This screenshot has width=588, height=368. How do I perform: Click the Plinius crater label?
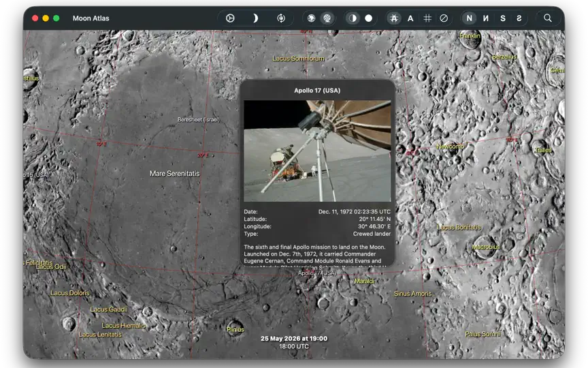click(x=235, y=329)
